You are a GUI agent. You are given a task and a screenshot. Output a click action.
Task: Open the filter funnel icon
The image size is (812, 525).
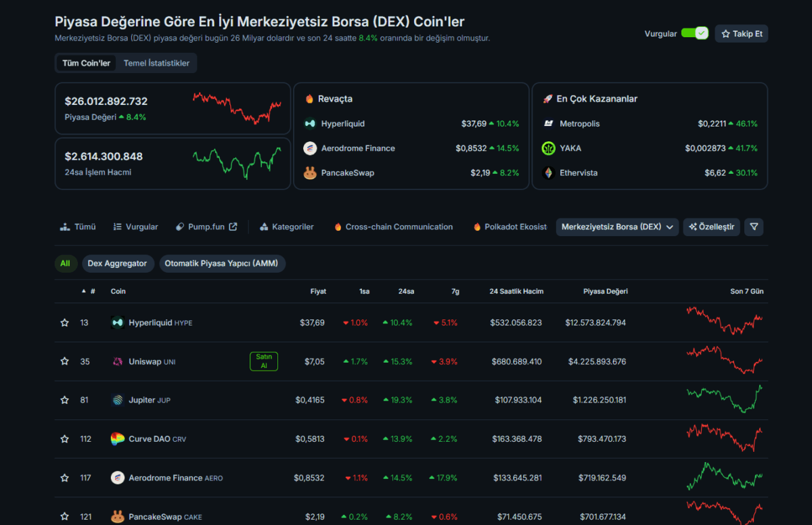(754, 227)
